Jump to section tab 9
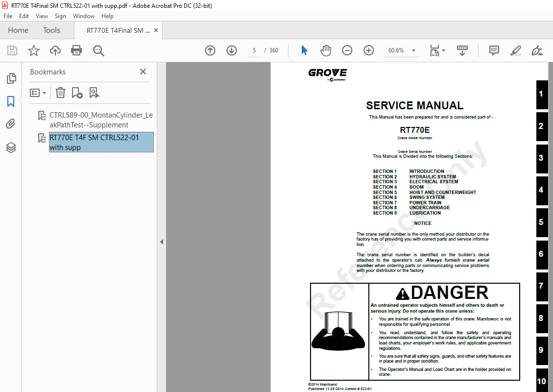Screen dimensions: 553x392 click(x=541, y=350)
